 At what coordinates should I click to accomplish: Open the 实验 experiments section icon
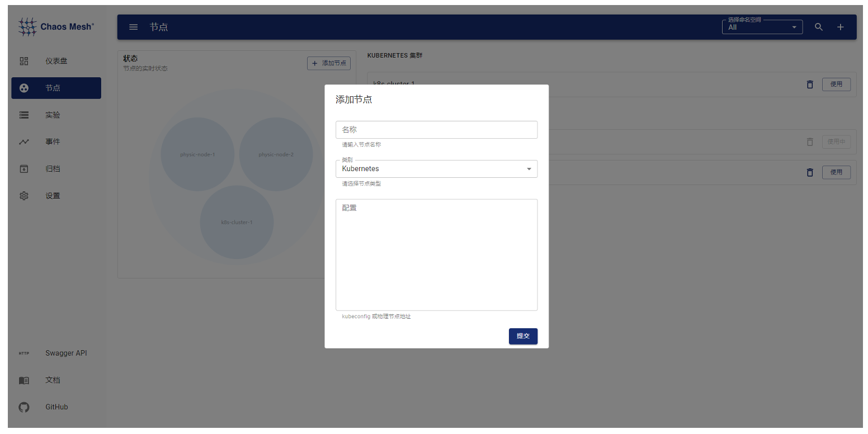[x=23, y=115]
